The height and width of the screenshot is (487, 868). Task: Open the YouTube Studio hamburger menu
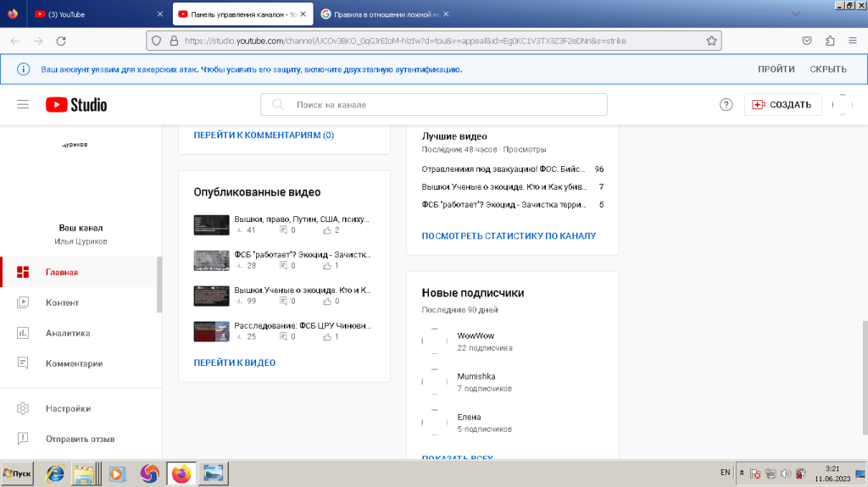point(23,104)
